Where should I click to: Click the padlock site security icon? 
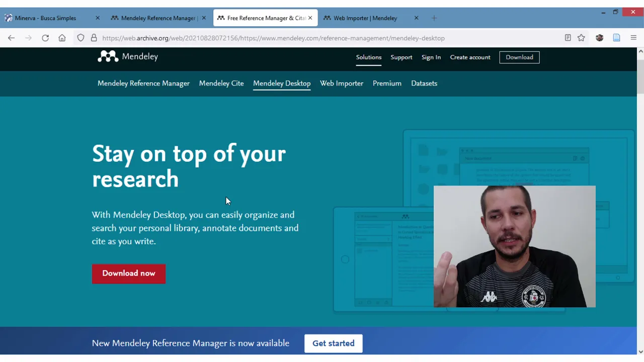coord(94,38)
